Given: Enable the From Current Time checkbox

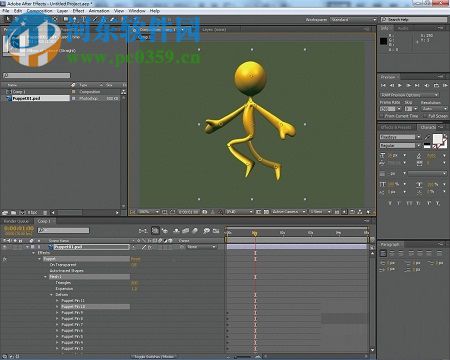Looking at the screenshot, I should click(x=382, y=116).
